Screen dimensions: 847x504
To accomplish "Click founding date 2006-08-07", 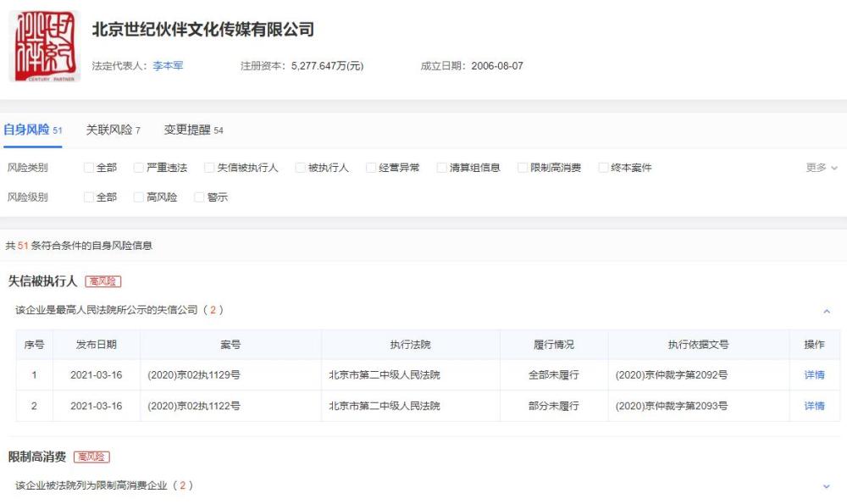I will tap(497, 66).
